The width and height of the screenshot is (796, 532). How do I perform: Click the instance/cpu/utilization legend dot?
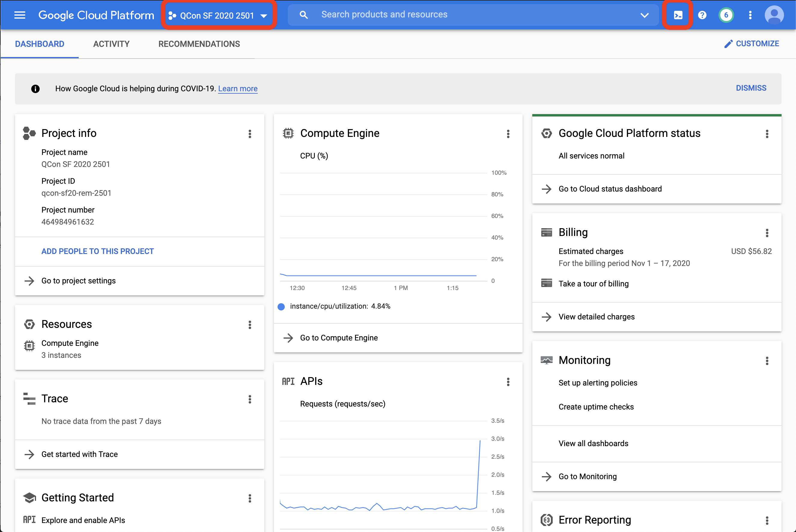tap(281, 307)
